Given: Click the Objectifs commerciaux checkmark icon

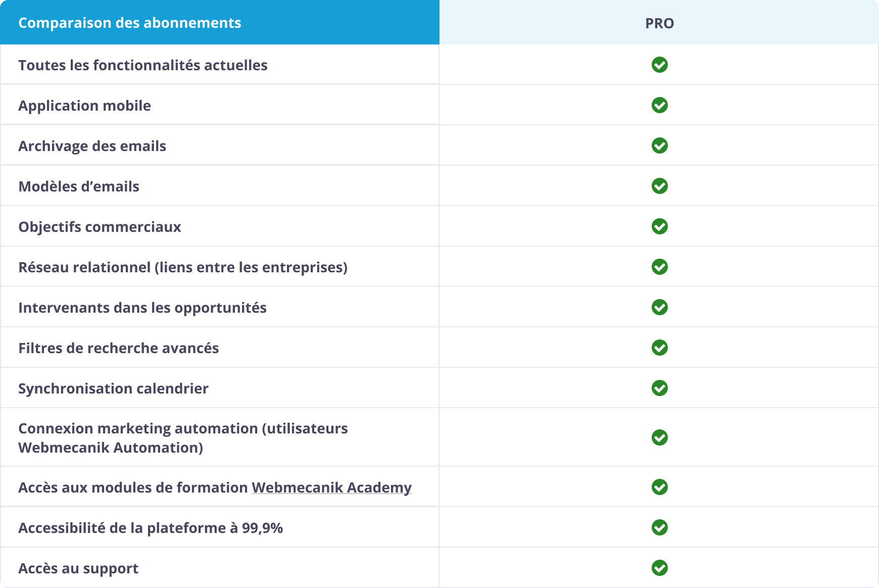Looking at the screenshot, I should point(659,226).
